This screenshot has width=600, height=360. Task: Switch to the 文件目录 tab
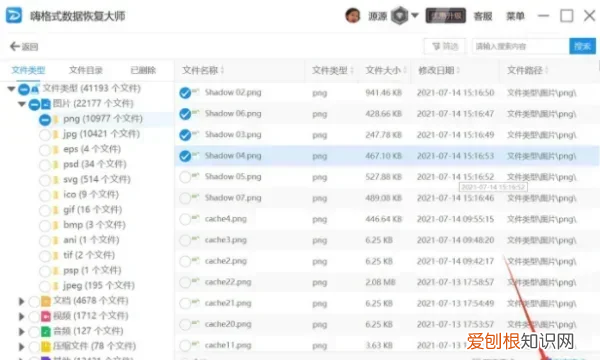[86, 70]
